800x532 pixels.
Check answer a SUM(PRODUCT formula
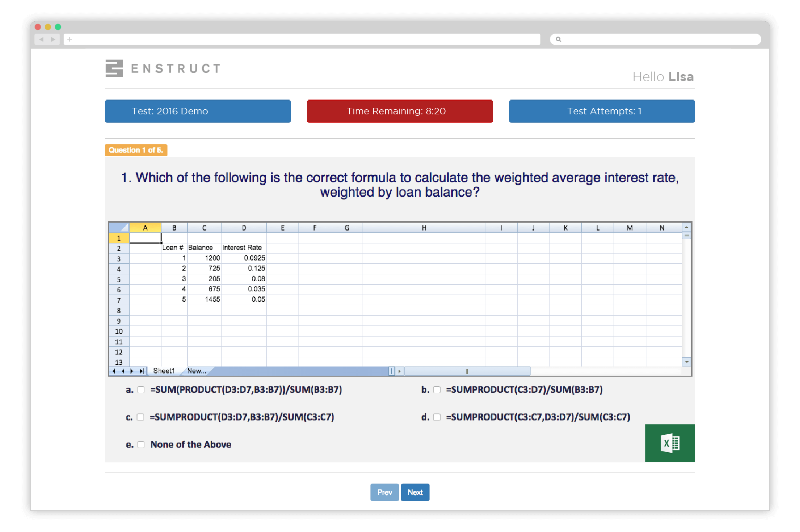click(x=141, y=390)
